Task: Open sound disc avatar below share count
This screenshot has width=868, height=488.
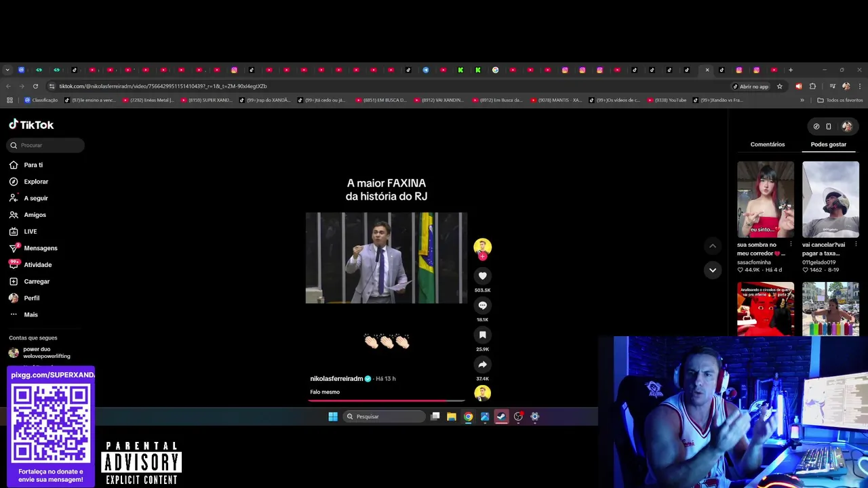Action: 482,393
